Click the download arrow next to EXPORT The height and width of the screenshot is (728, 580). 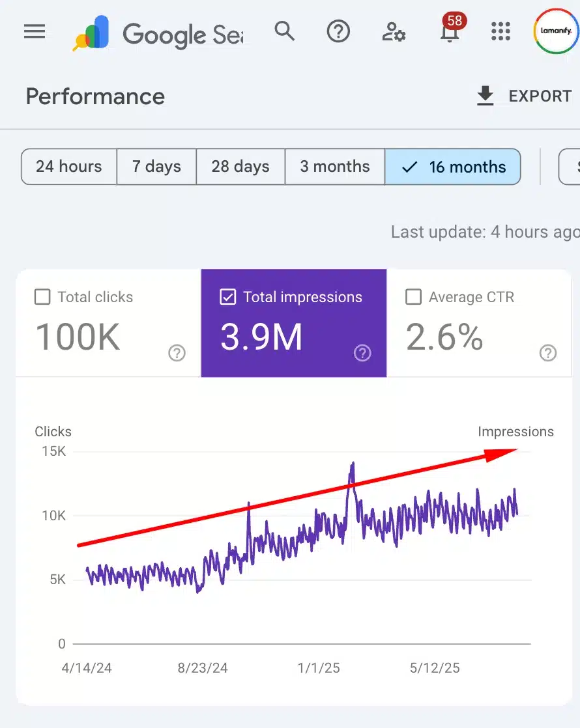point(485,95)
